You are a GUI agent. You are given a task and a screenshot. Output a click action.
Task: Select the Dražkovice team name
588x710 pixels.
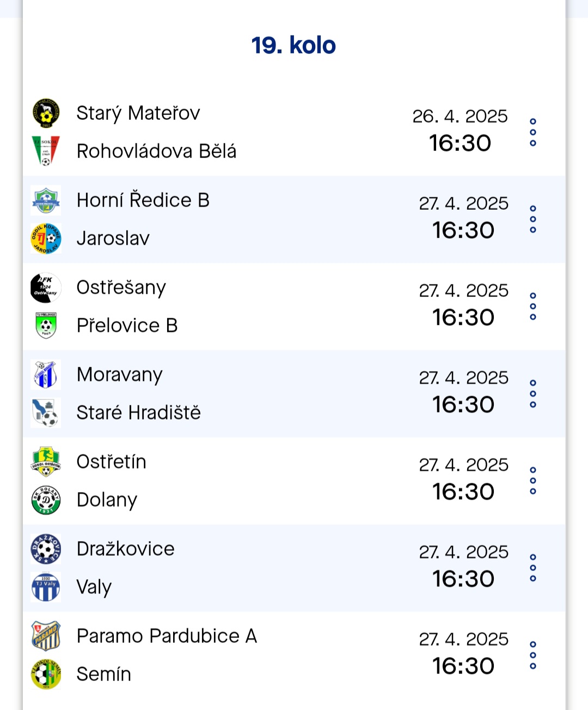pos(126,549)
